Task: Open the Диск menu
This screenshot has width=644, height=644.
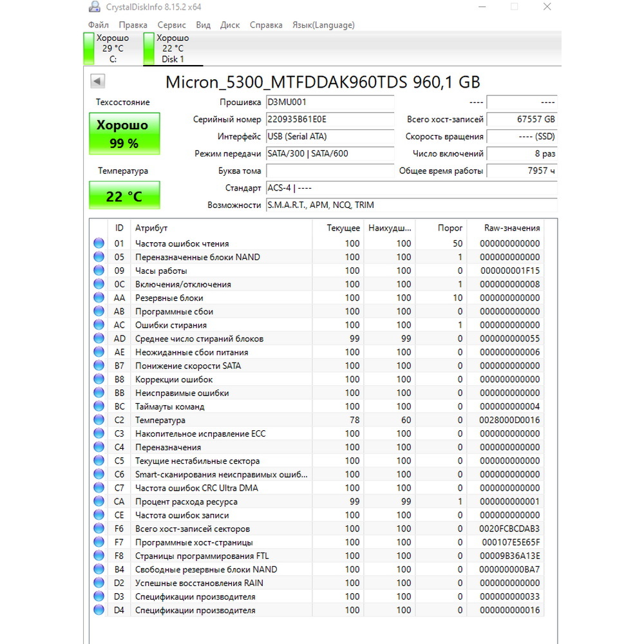Action: tap(230, 25)
